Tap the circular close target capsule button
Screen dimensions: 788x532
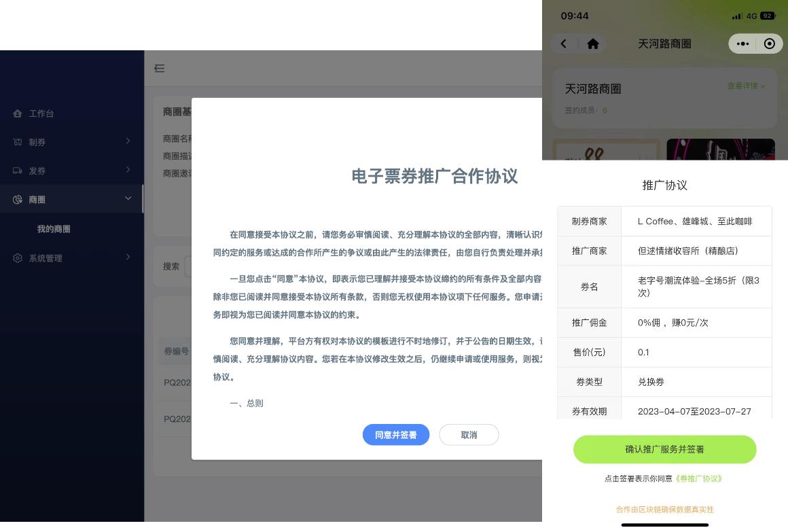pos(769,43)
